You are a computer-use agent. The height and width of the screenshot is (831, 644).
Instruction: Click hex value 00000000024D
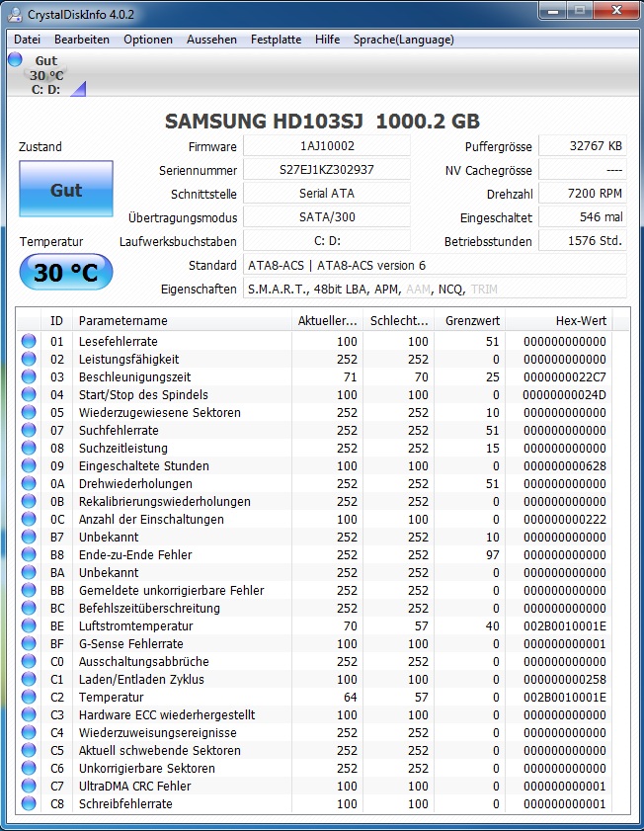(x=564, y=395)
